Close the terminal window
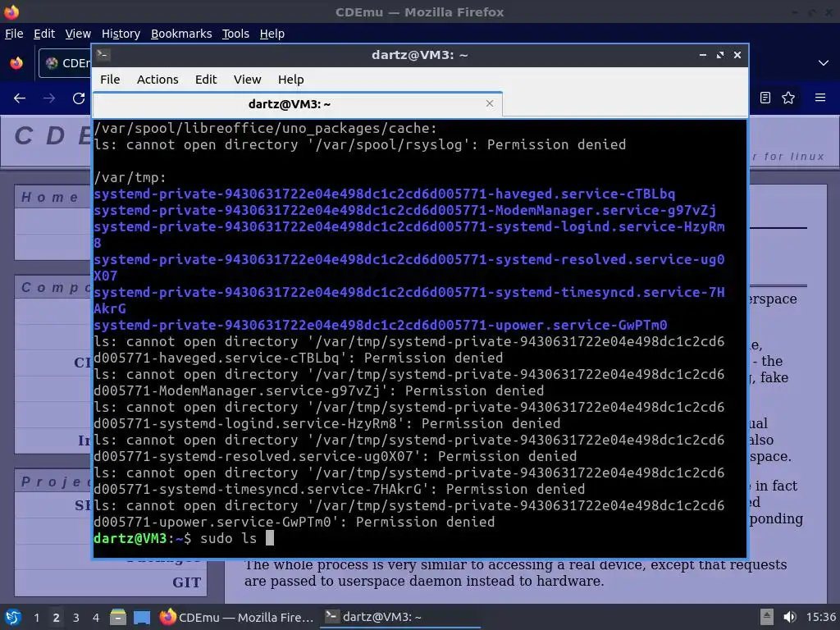 coord(737,55)
